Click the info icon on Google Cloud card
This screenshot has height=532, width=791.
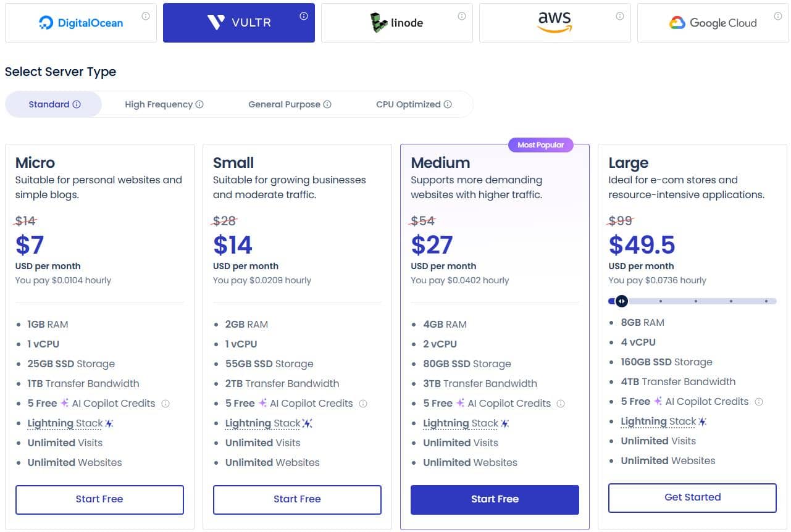pyautogui.click(x=778, y=17)
